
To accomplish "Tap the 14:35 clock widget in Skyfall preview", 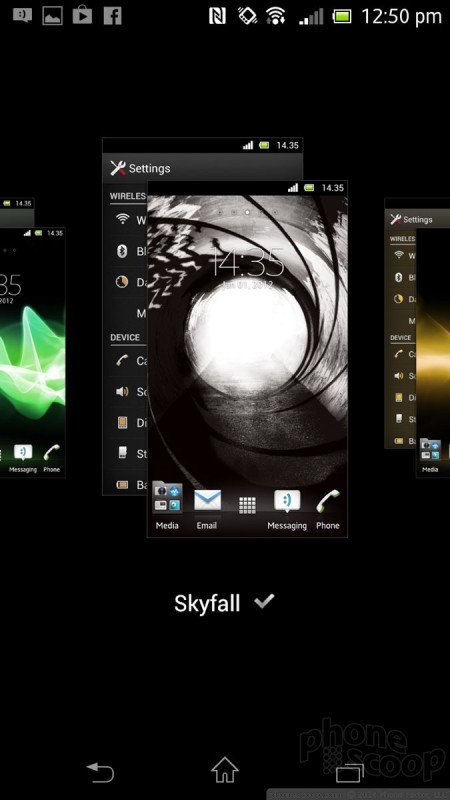I will [247, 265].
